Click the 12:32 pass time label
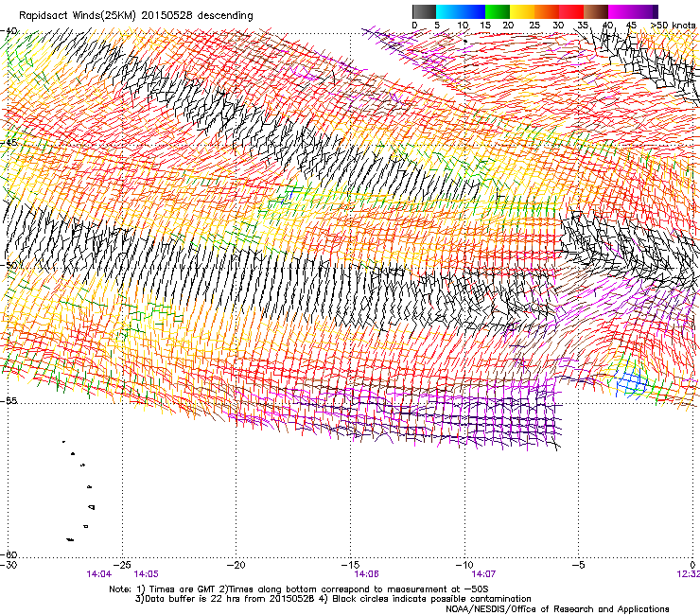The image size is (700, 615). pyautogui.click(x=688, y=574)
